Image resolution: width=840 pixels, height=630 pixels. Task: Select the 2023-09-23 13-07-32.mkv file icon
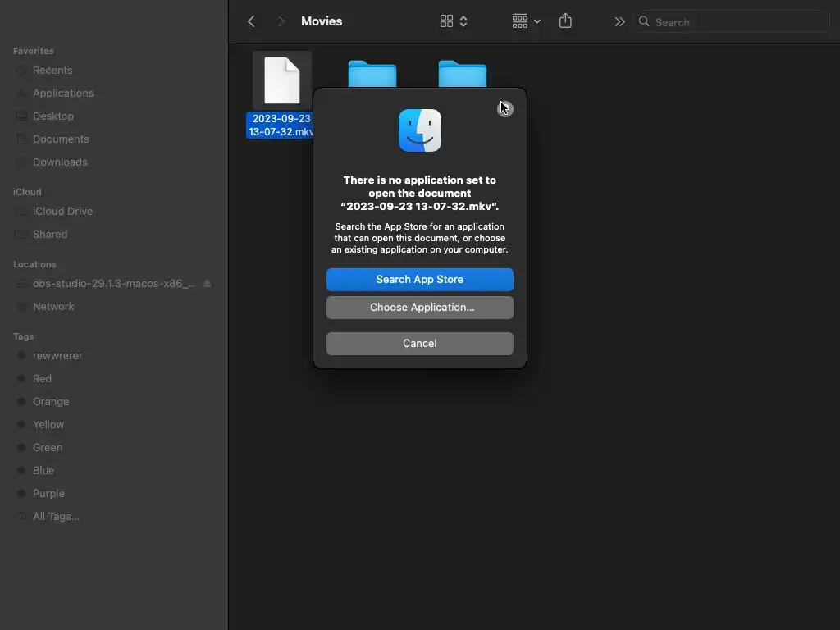(x=282, y=80)
